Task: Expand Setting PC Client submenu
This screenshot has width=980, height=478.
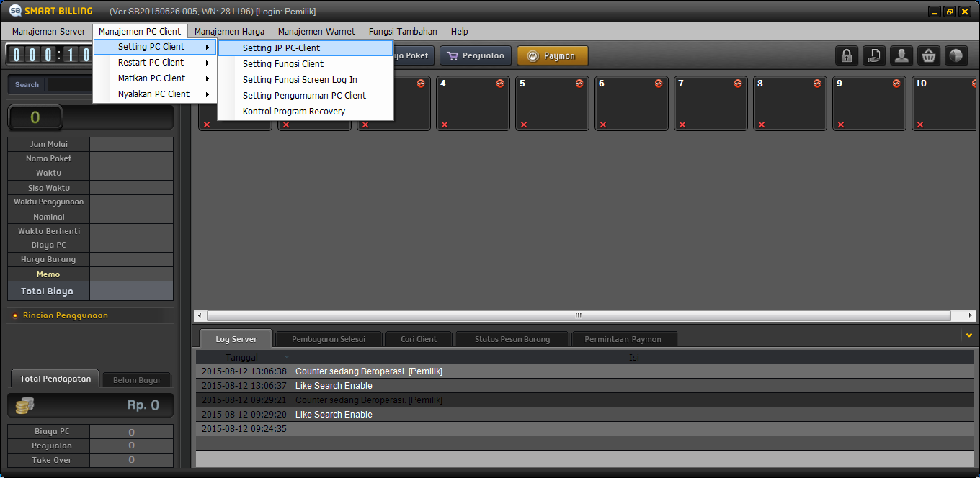Action: point(155,47)
